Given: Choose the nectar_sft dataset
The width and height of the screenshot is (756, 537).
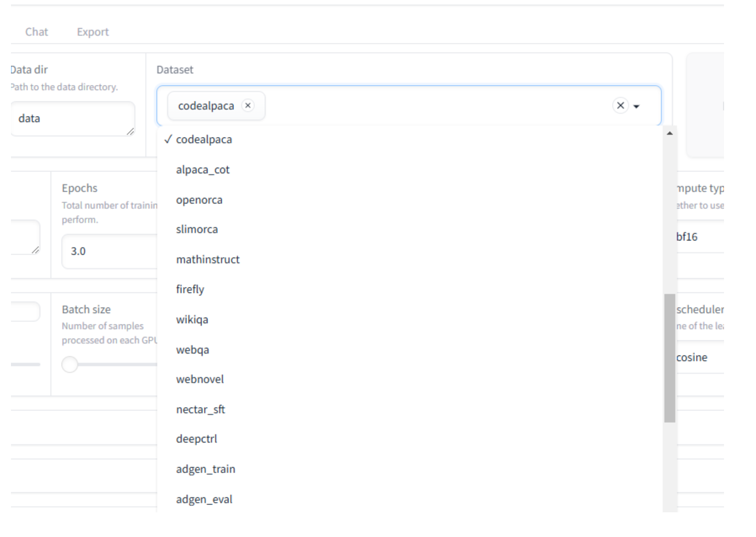Looking at the screenshot, I should [x=201, y=409].
